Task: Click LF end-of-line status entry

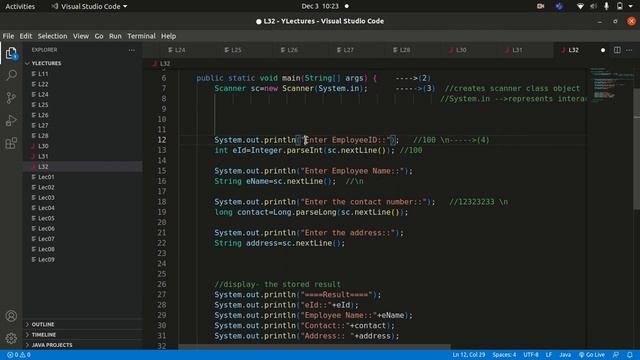Action: 549,355
